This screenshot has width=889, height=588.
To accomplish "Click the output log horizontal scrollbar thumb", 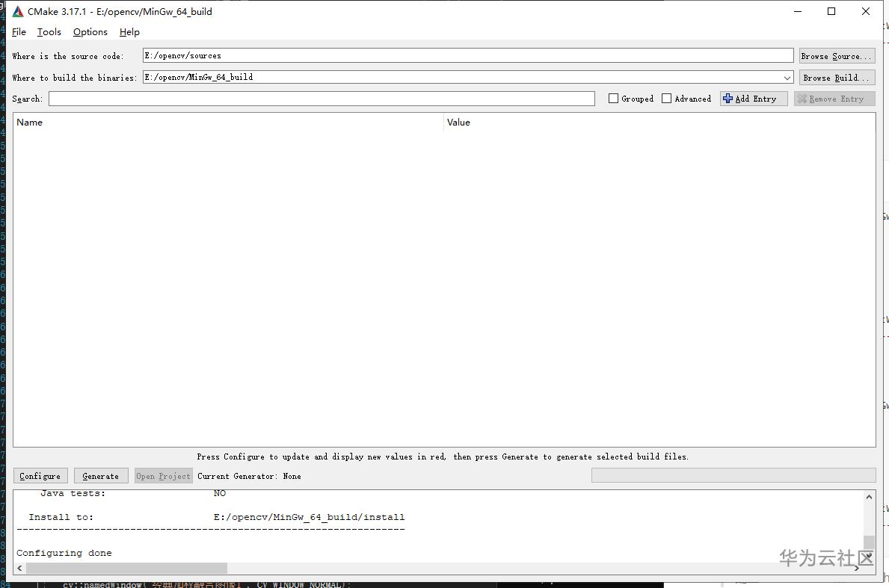I will coord(126,568).
